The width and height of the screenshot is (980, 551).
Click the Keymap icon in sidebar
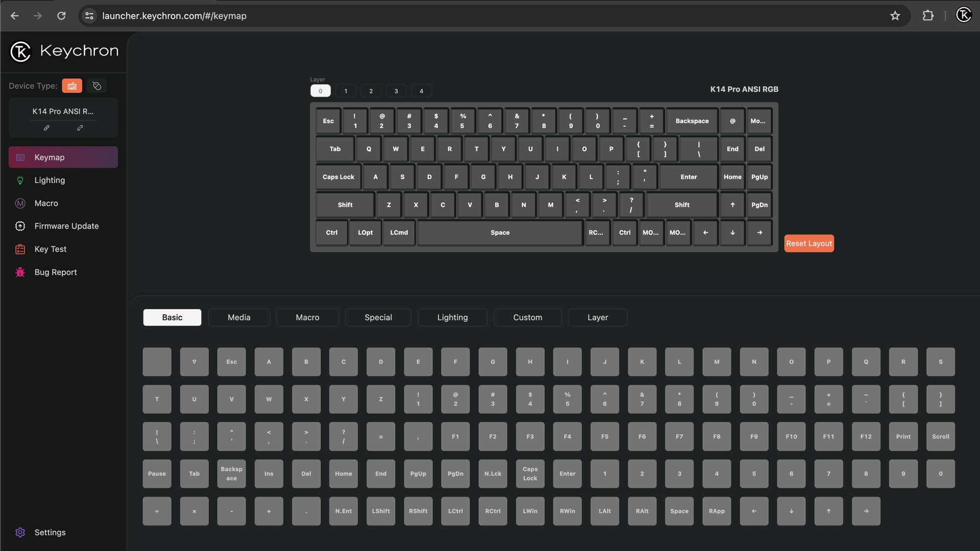[20, 157]
